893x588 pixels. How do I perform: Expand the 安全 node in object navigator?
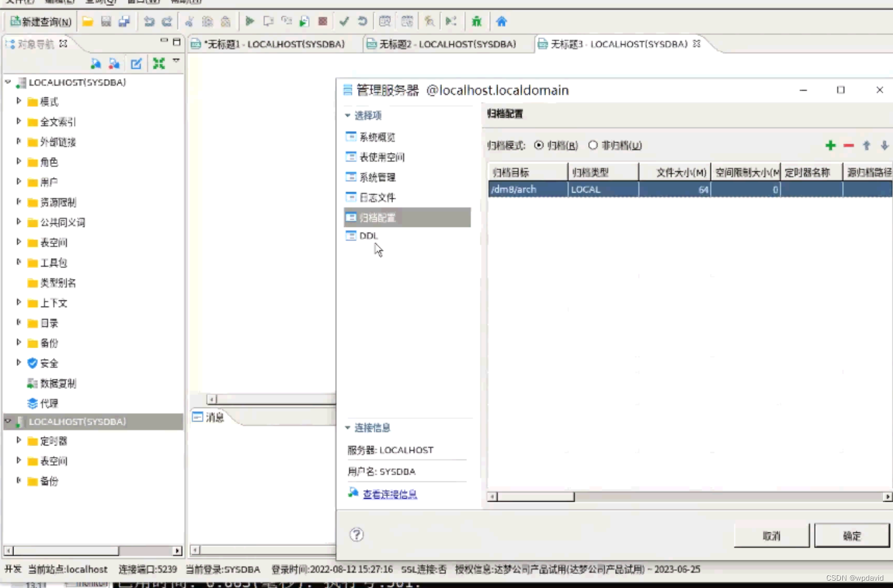[19, 363]
